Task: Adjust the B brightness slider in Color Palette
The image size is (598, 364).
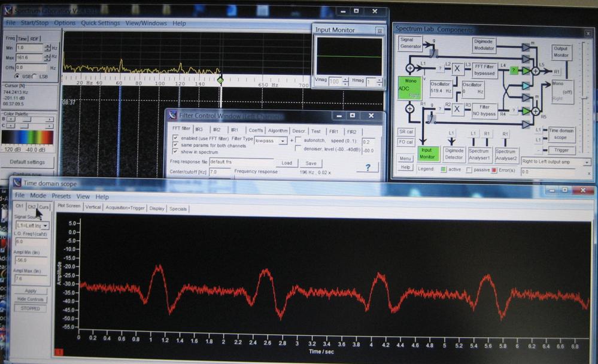Action: coord(30,119)
